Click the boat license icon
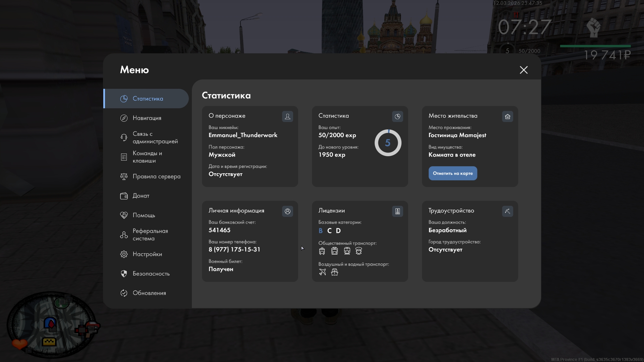Screen dimensions: 644x362 point(334,272)
